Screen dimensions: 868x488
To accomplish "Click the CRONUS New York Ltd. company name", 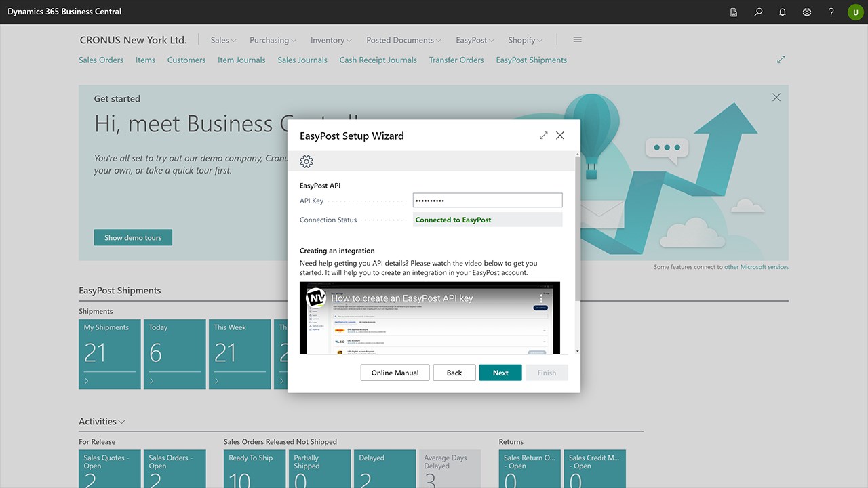I will (133, 40).
